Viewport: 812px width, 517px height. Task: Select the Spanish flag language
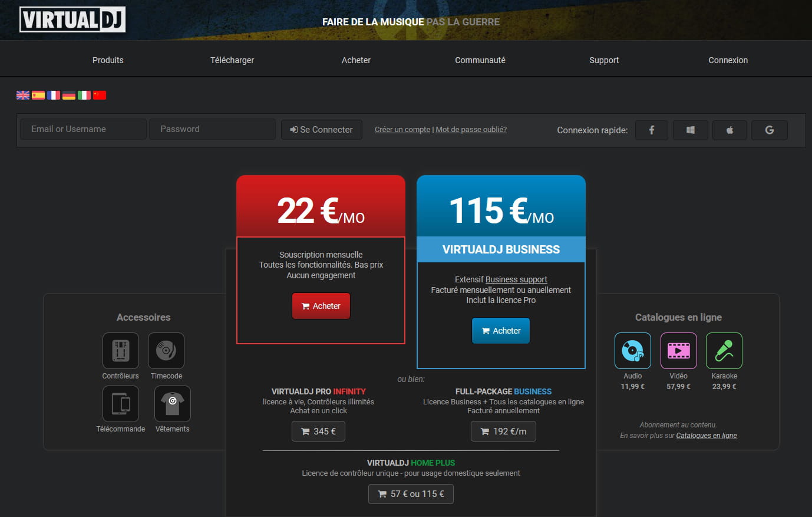pos(38,95)
